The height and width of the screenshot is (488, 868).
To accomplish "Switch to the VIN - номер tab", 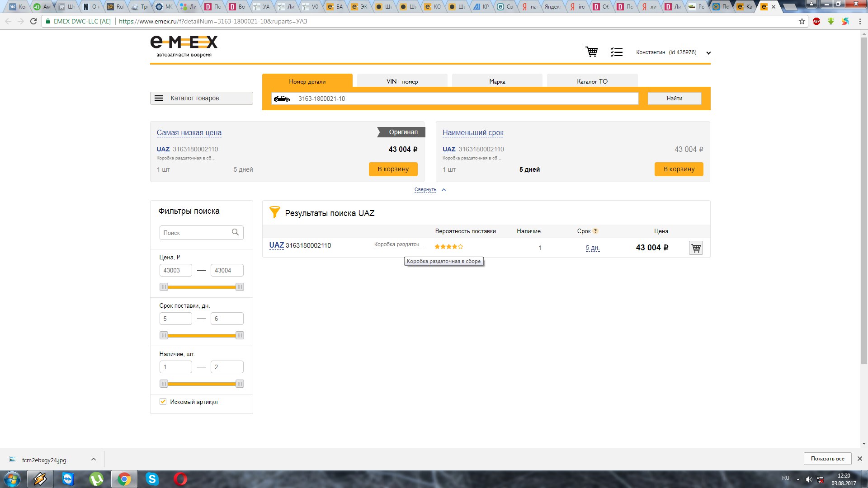I will point(402,81).
